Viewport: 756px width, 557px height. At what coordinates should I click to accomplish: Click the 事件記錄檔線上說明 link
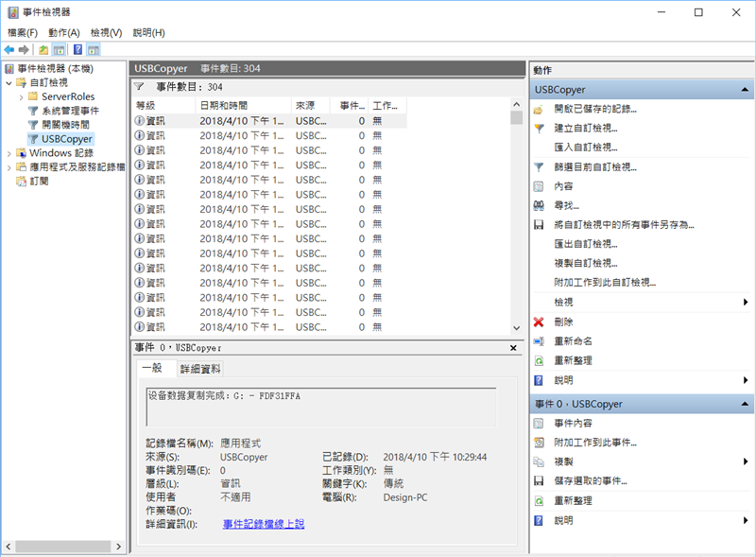pos(264,524)
